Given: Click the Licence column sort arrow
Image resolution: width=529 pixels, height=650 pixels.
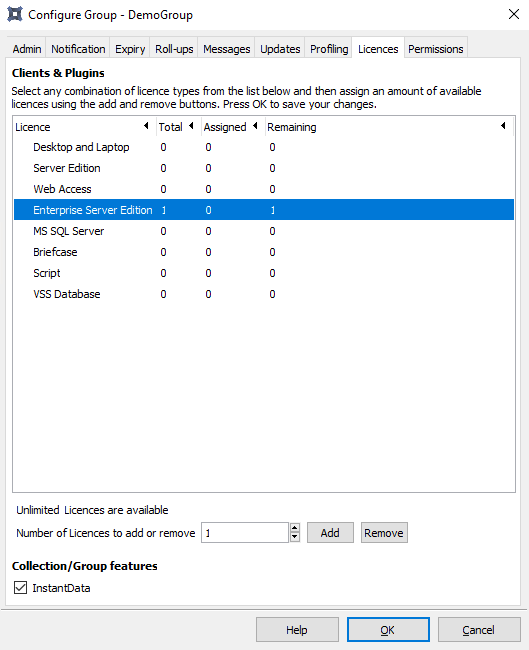Looking at the screenshot, I should tap(146, 126).
